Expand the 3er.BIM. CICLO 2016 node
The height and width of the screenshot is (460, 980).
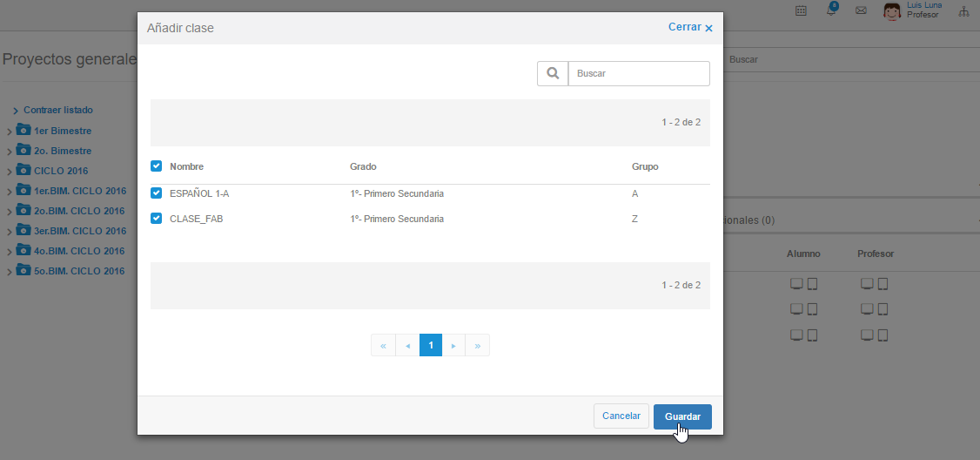coord(10,232)
